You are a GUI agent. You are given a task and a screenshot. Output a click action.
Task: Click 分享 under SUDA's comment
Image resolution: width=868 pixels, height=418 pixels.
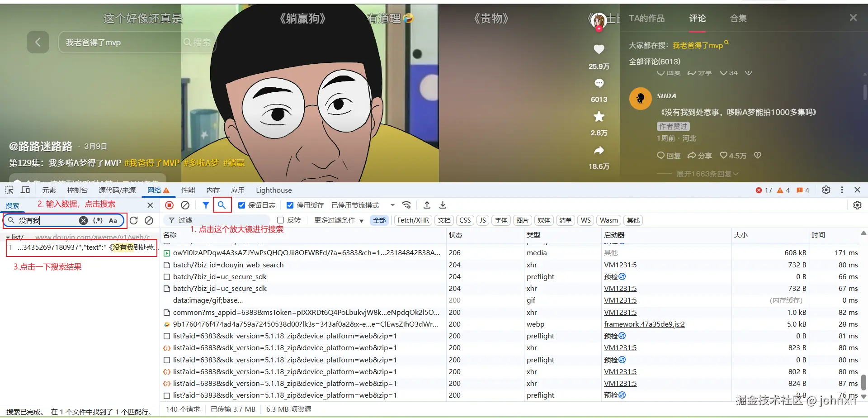click(x=700, y=156)
